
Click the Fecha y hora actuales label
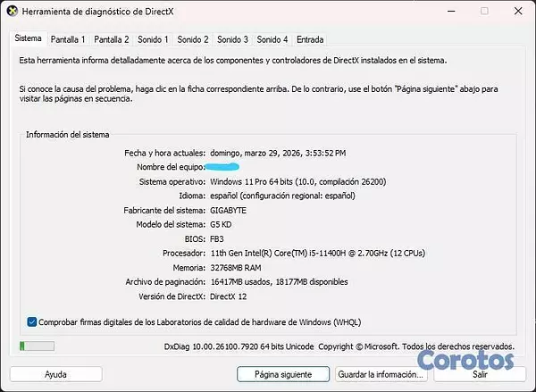(x=164, y=153)
